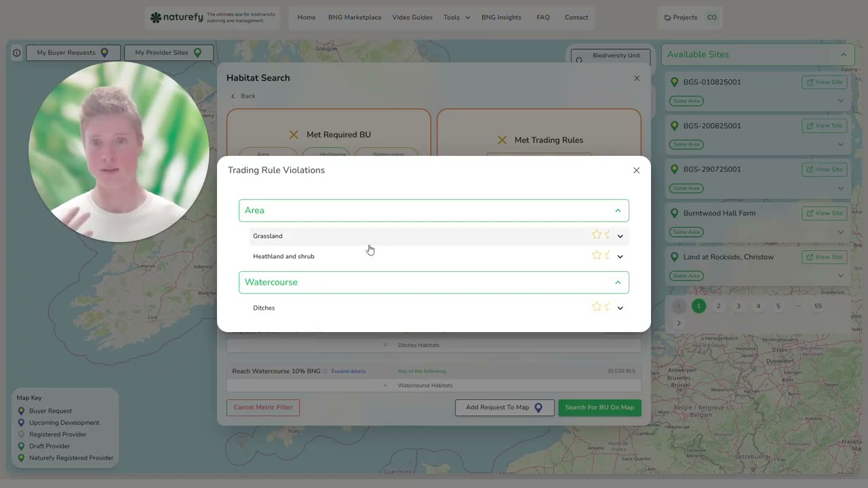Open the FAQ page
The height and width of the screenshot is (488, 868).
point(543,18)
